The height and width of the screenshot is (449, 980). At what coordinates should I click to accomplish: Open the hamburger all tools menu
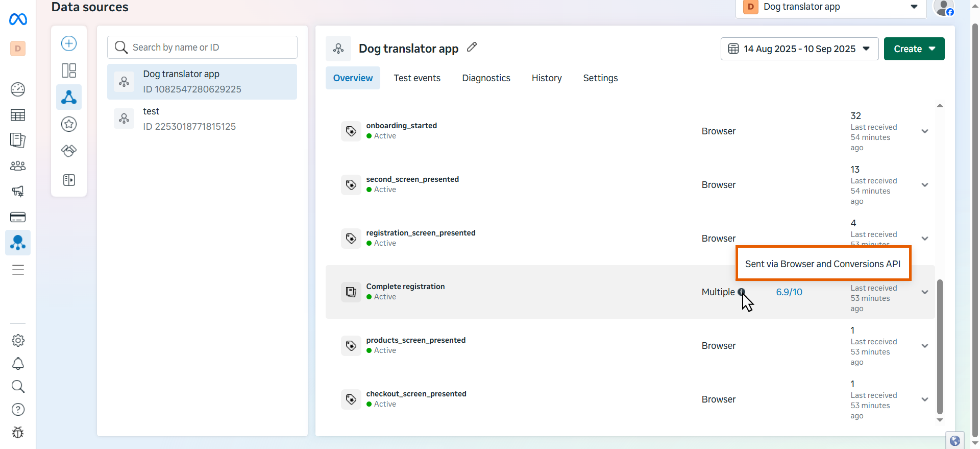click(18, 270)
